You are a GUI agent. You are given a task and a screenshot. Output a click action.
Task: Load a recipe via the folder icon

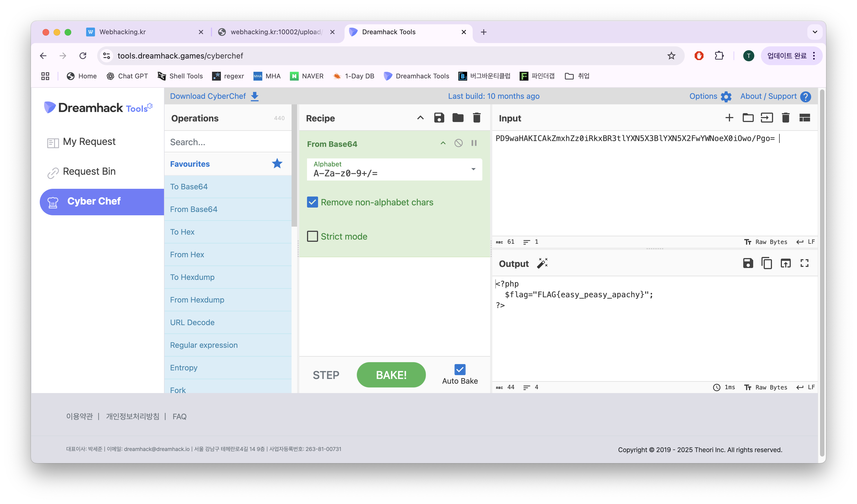[x=458, y=118]
